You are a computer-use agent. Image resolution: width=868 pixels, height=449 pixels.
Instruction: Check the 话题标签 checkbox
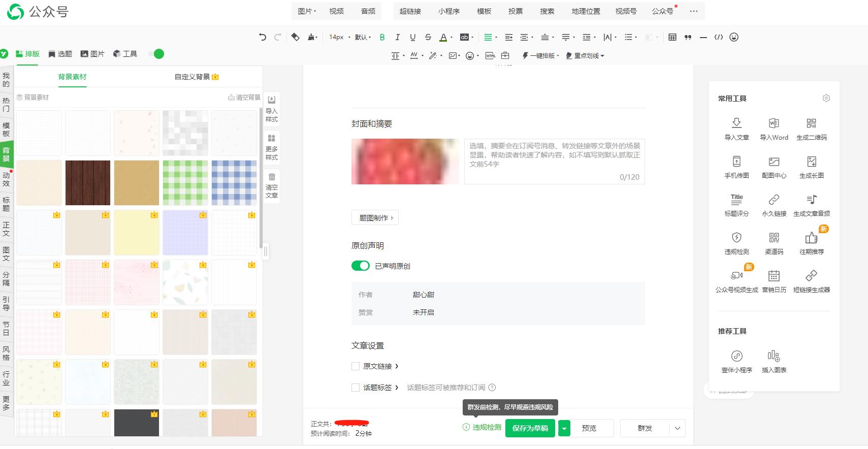pos(356,388)
